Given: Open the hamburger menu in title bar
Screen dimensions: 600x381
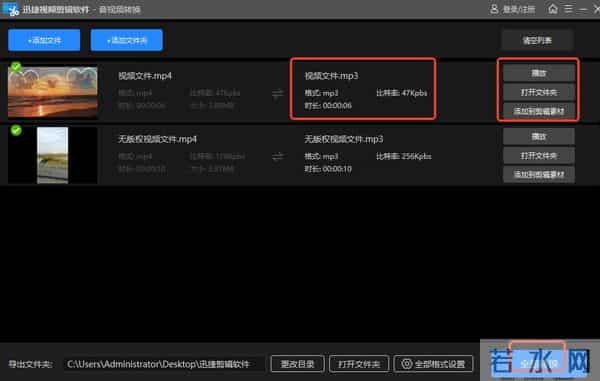Looking at the screenshot, I should tap(569, 8).
